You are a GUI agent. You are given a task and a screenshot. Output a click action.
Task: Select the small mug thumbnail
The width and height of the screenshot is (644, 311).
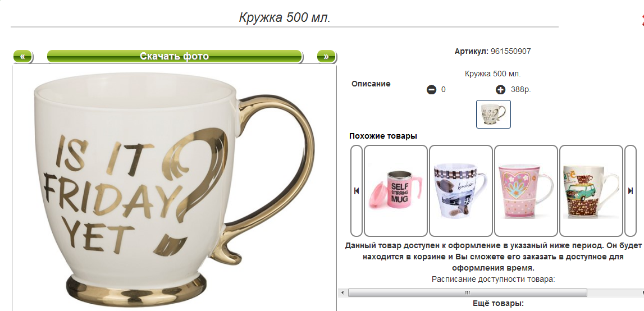coord(494,114)
